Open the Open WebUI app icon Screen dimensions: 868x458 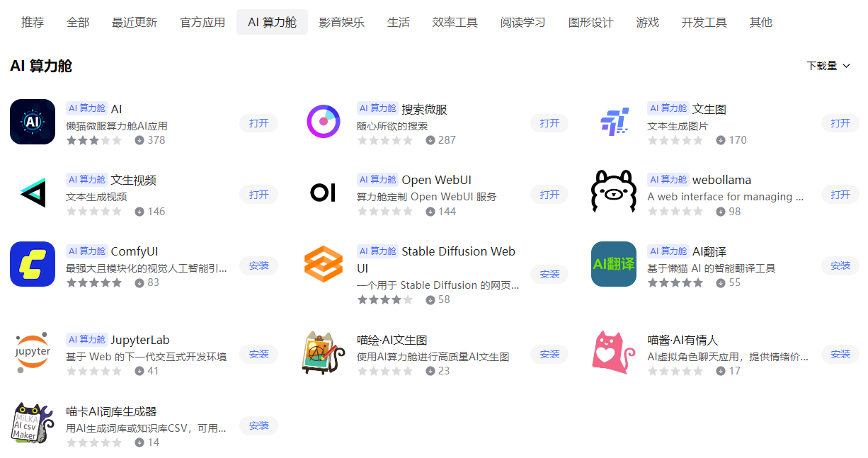324,193
